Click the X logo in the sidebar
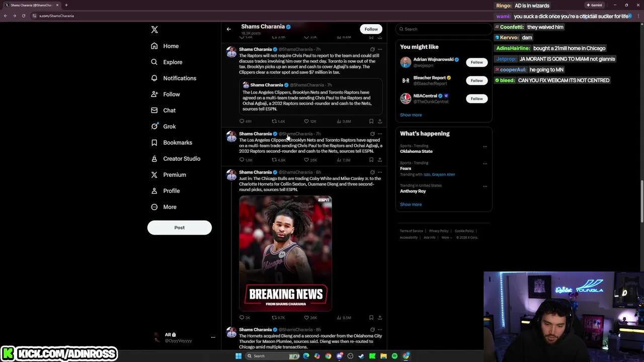644x362 pixels. (154, 30)
